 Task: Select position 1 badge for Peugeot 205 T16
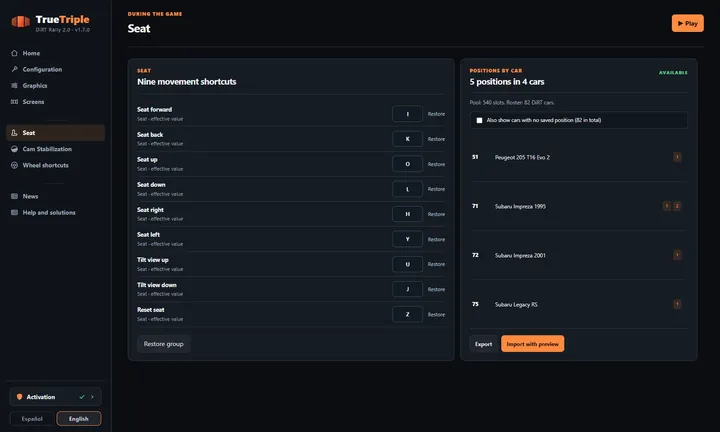click(677, 157)
